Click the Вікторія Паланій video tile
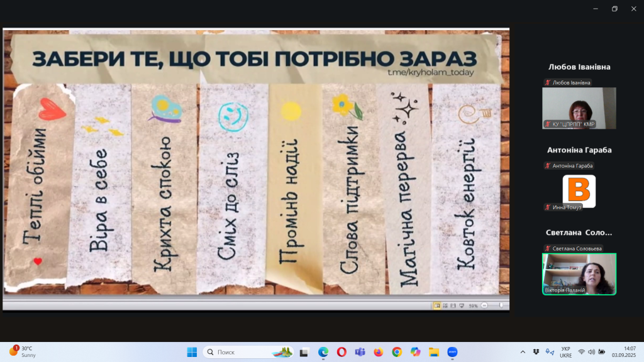644x362 pixels. click(579, 274)
